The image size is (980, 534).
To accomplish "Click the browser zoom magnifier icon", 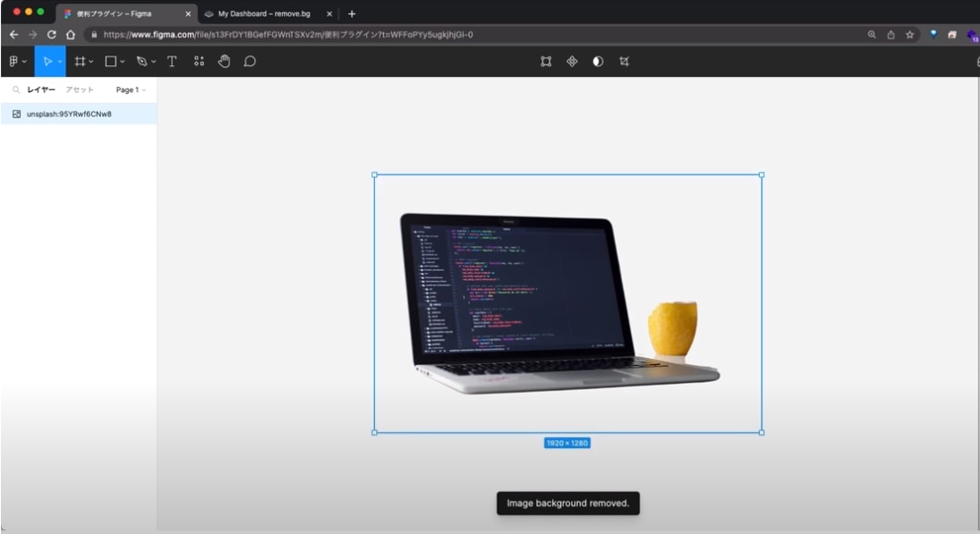I will coord(872,35).
